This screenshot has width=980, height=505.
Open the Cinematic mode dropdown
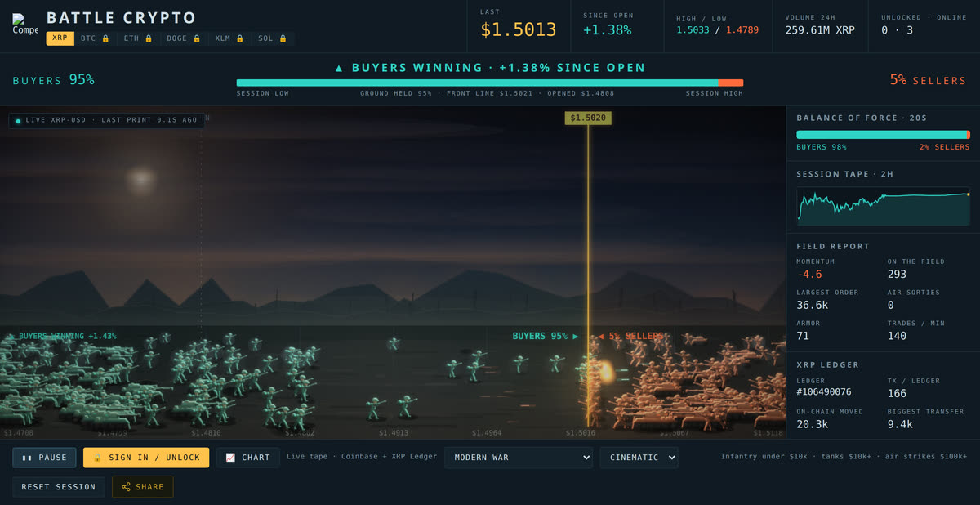click(639, 458)
